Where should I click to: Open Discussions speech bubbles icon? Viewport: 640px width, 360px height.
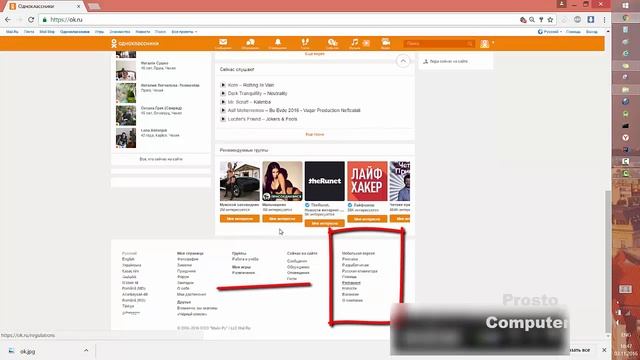[250, 43]
